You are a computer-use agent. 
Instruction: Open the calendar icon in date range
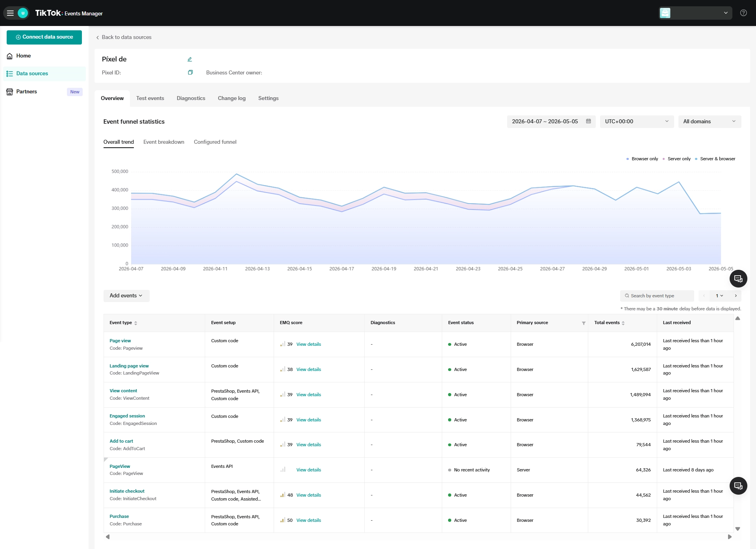click(588, 121)
